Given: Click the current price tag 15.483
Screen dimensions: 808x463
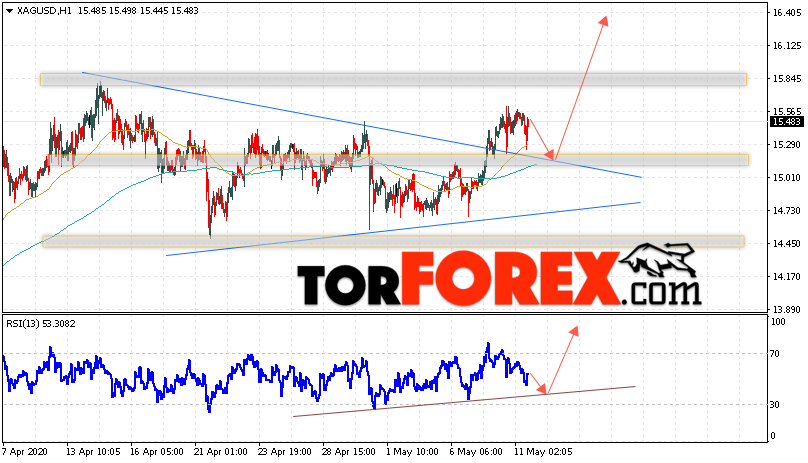Looking at the screenshot, I should (x=786, y=122).
